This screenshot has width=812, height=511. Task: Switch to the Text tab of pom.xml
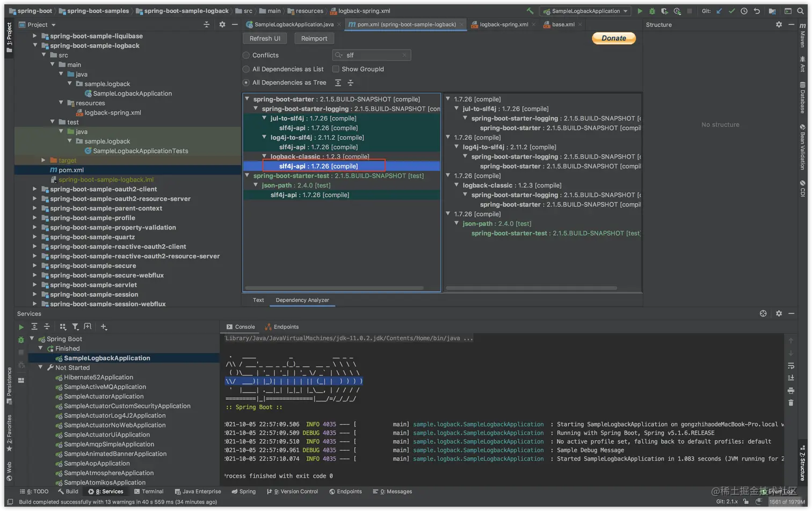coord(258,300)
